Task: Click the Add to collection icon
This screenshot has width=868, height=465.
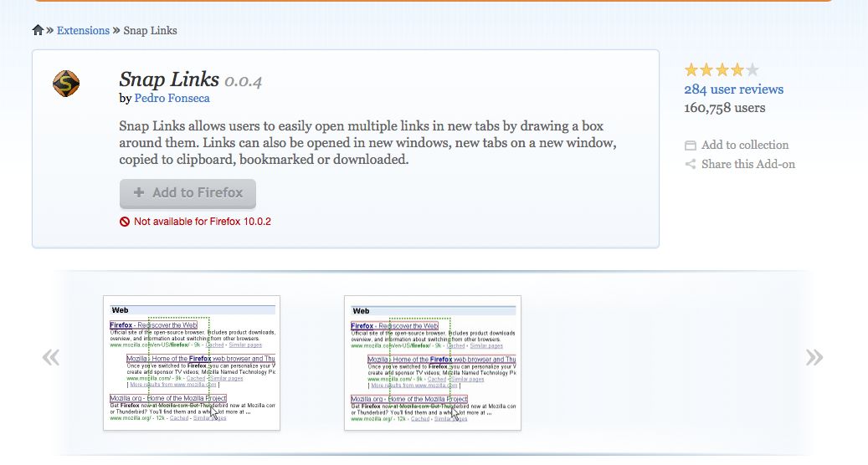Action: point(691,146)
